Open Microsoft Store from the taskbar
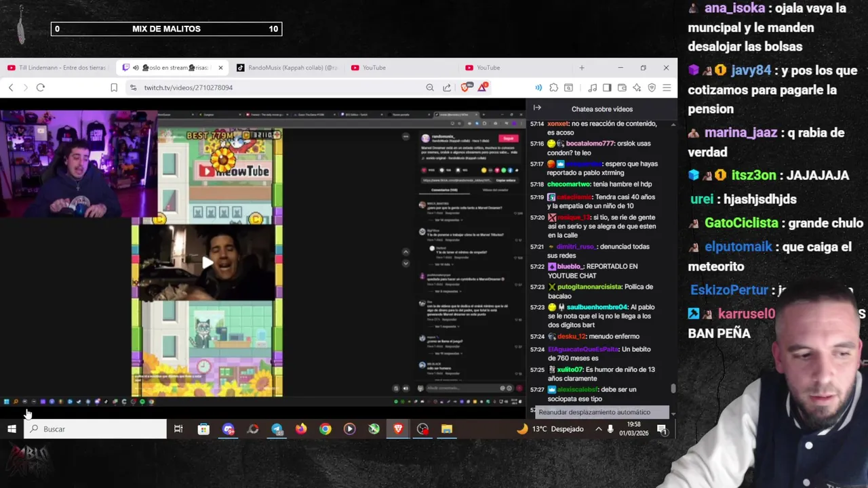Image resolution: width=868 pixels, height=488 pixels. pyautogui.click(x=203, y=428)
